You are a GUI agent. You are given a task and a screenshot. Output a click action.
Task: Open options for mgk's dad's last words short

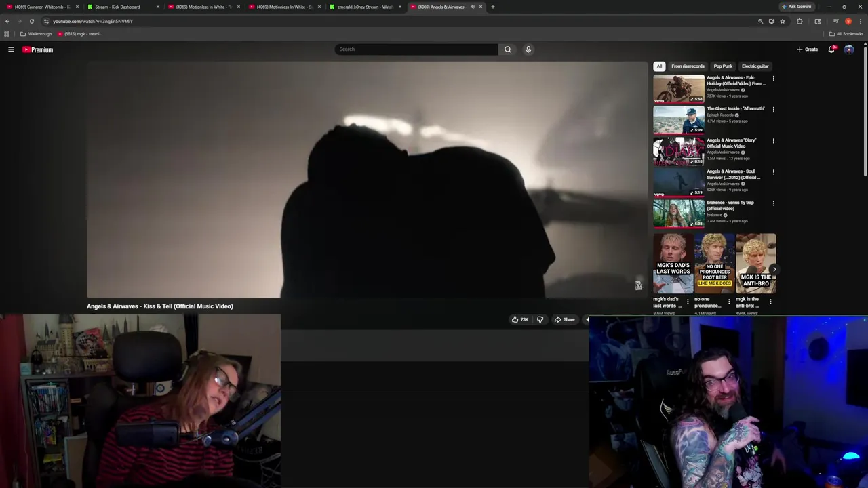click(688, 302)
